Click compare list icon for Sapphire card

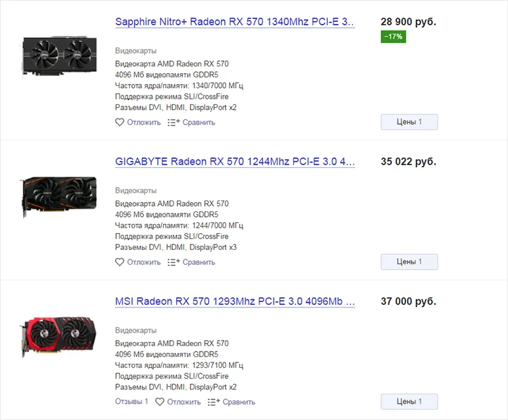173,122
